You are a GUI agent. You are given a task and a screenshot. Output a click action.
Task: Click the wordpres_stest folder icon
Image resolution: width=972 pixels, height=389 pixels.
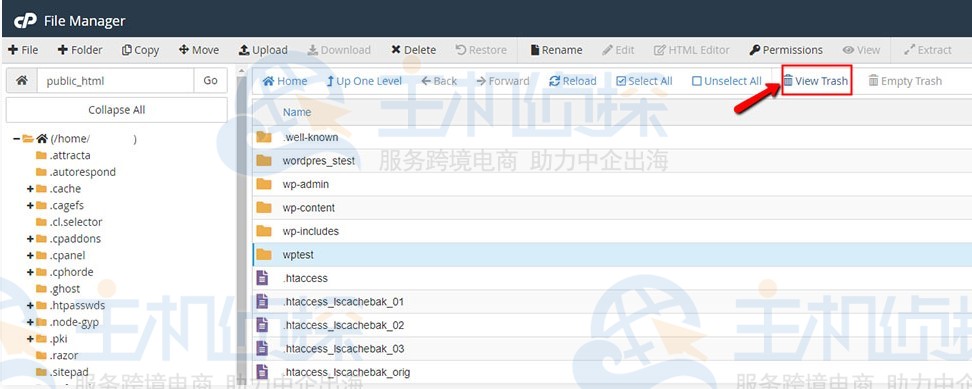[264, 160]
